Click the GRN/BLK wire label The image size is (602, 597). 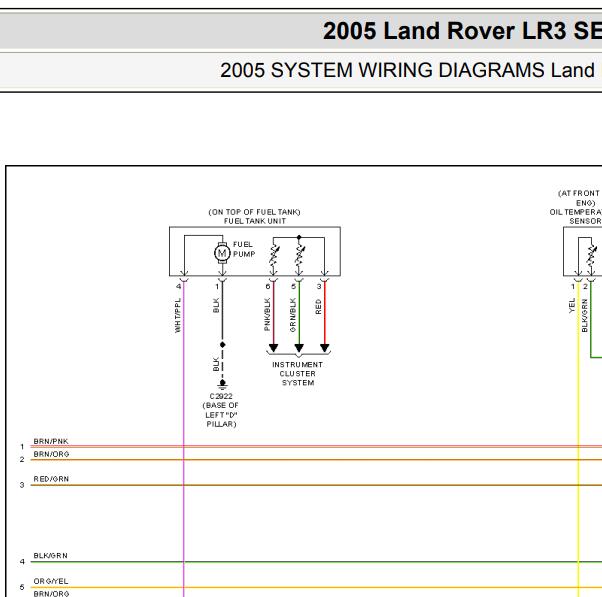point(293,315)
